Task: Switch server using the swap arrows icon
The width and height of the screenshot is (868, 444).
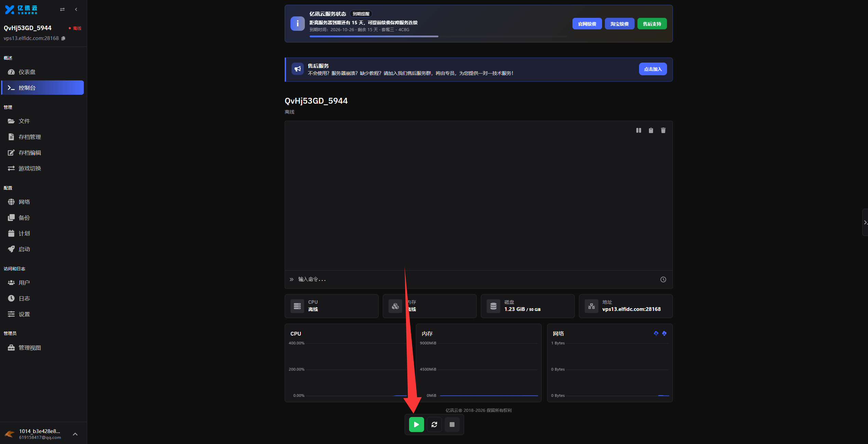Action: pyautogui.click(x=62, y=10)
